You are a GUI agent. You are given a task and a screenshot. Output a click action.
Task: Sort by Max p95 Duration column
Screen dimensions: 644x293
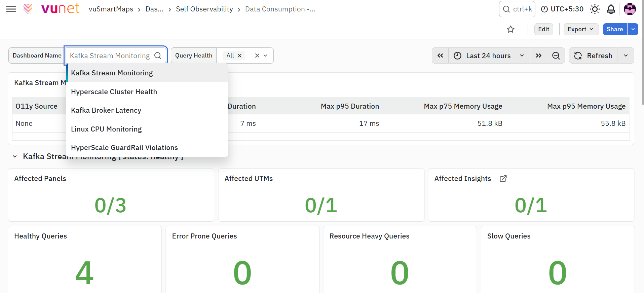(350, 106)
